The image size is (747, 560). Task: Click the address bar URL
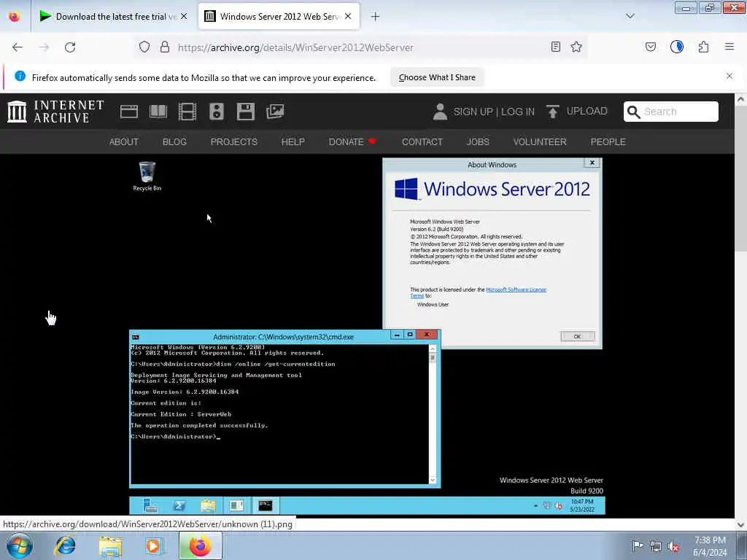pyautogui.click(x=295, y=47)
